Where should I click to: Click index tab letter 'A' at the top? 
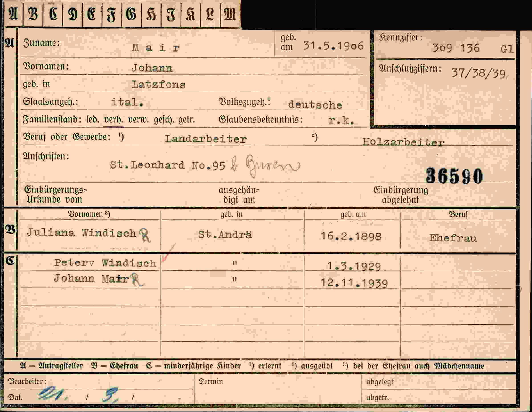coord(13,14)
